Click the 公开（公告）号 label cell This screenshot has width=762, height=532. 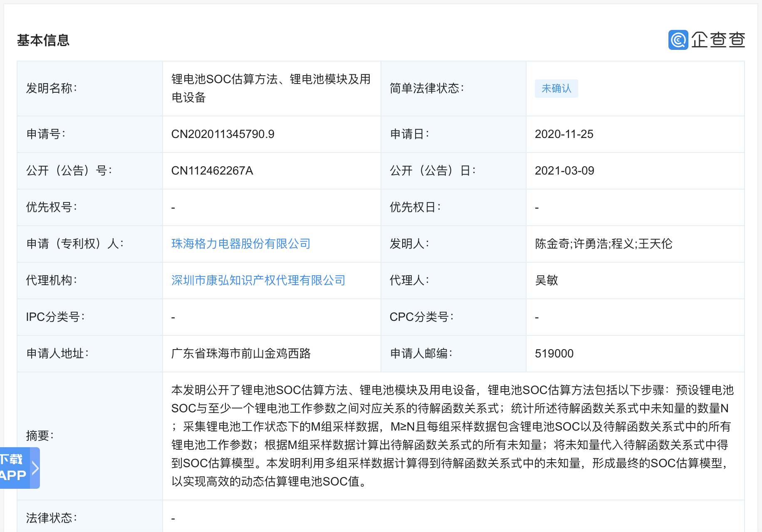(x=90, y=171)
